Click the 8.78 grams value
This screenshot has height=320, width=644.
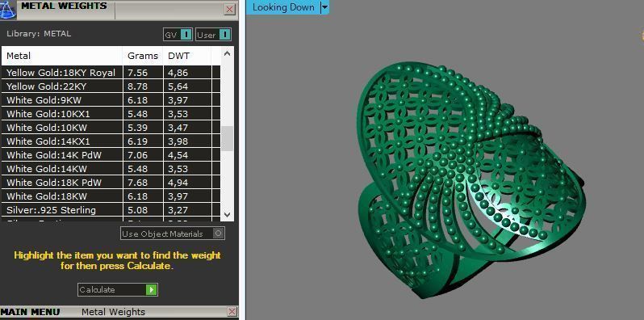click(137, 86)
